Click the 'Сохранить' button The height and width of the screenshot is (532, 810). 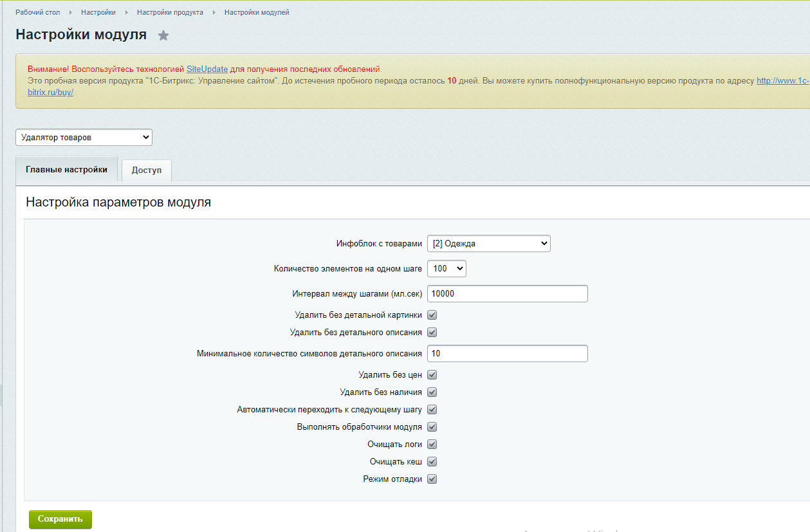click(60, 519)
